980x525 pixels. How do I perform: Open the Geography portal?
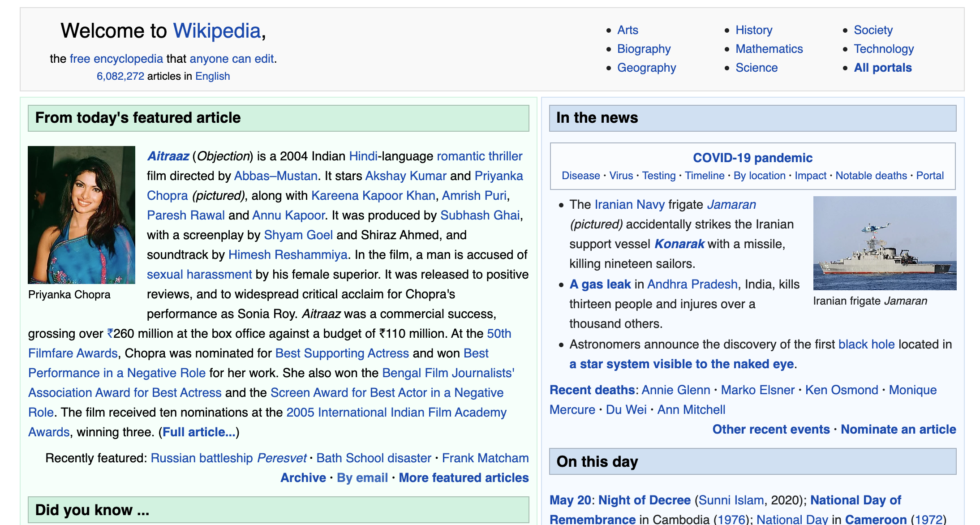646,68
